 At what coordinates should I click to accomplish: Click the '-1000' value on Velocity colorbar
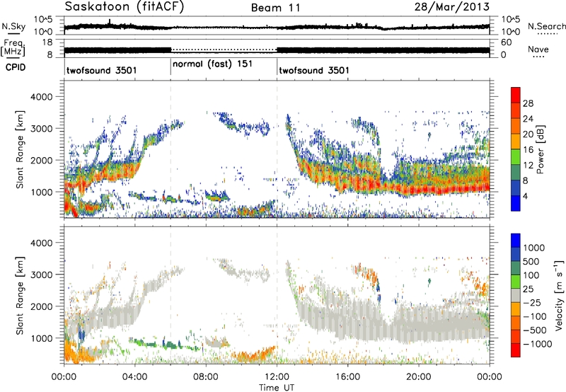(x=538, y=344)
